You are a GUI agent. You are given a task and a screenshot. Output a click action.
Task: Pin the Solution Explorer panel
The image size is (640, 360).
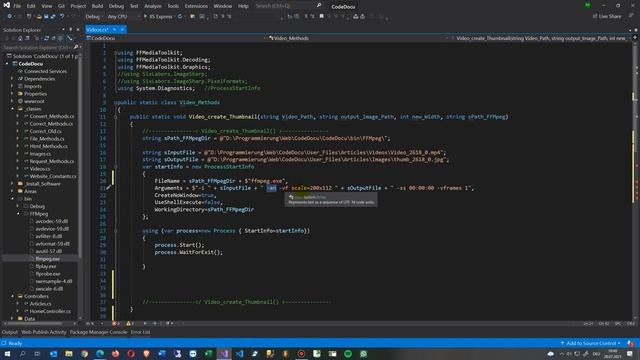point(71,30)
